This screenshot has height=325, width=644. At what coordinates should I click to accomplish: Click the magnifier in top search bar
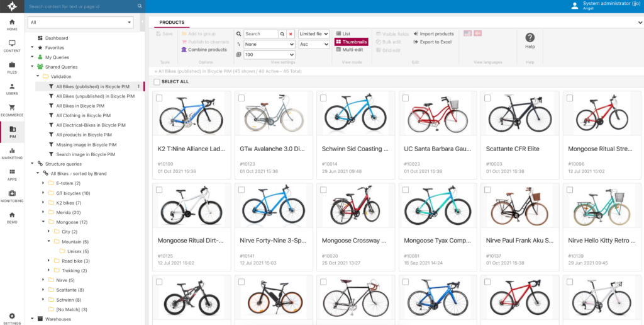click(140, 6)
